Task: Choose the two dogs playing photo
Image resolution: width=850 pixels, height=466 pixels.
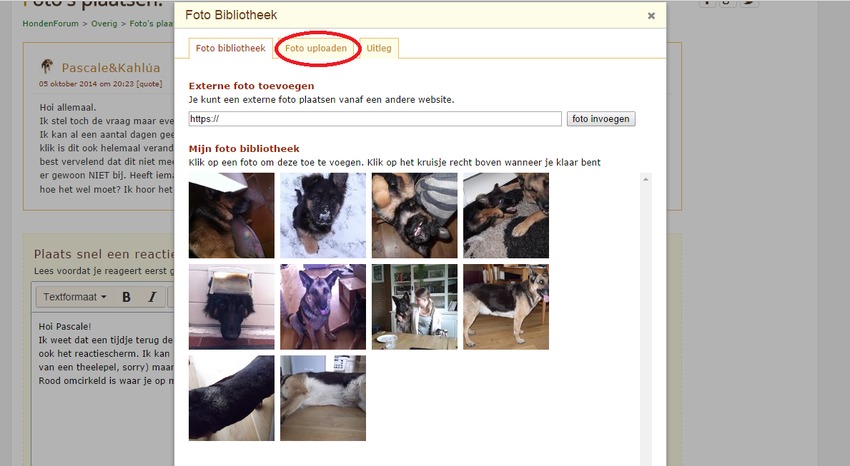Action: pyautogui.click(x=414, y=215)
